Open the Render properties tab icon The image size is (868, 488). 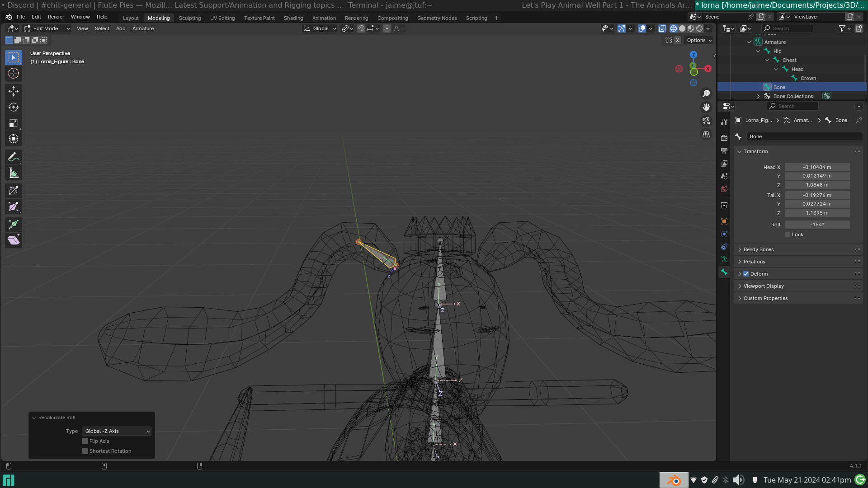click(724, 138)
